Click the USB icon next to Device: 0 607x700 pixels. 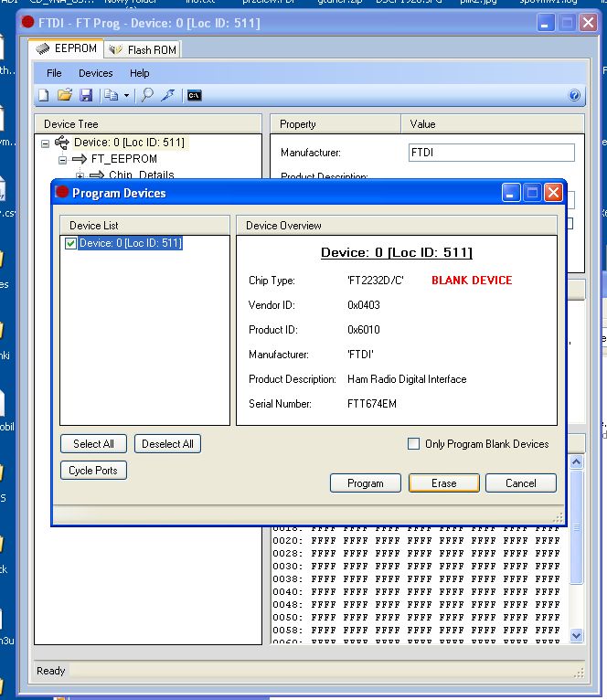[62, 143]
